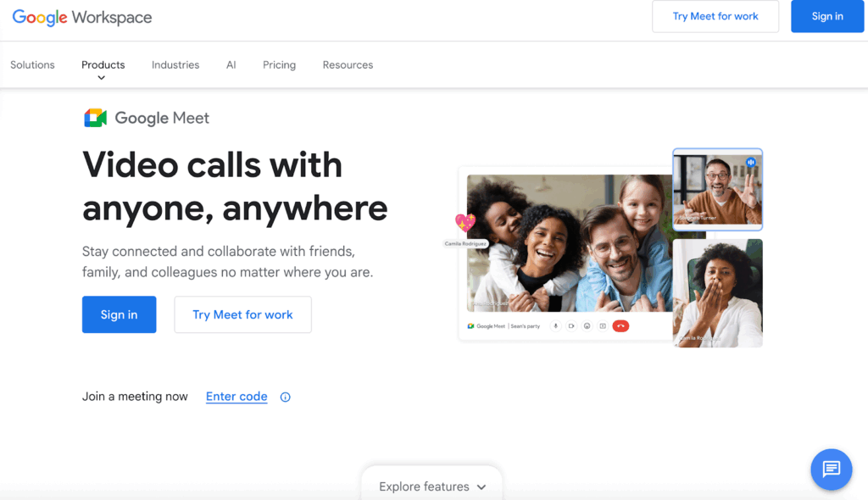Collapse the Products menu chevron
The height and width of the screenshot is (500, 868).
click(x=102, y=78)
